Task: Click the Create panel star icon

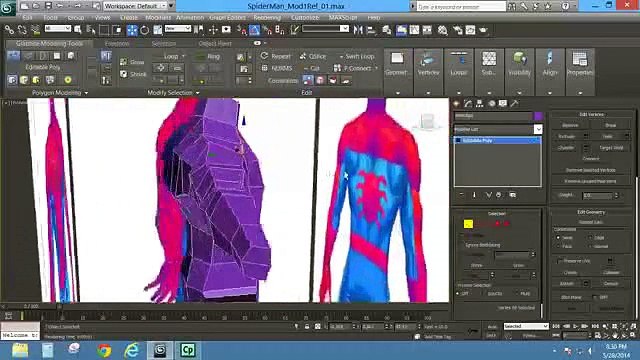Action: tap(456, 104)
